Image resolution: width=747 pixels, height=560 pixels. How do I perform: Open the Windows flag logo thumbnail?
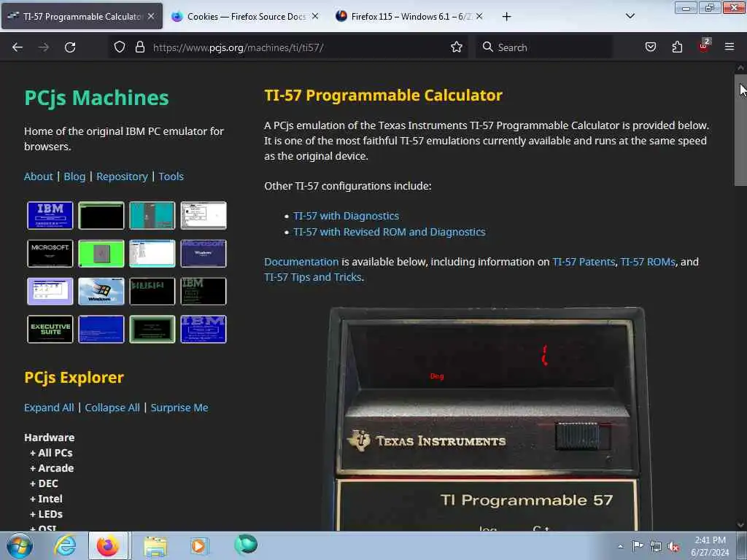tap(101, 291)
